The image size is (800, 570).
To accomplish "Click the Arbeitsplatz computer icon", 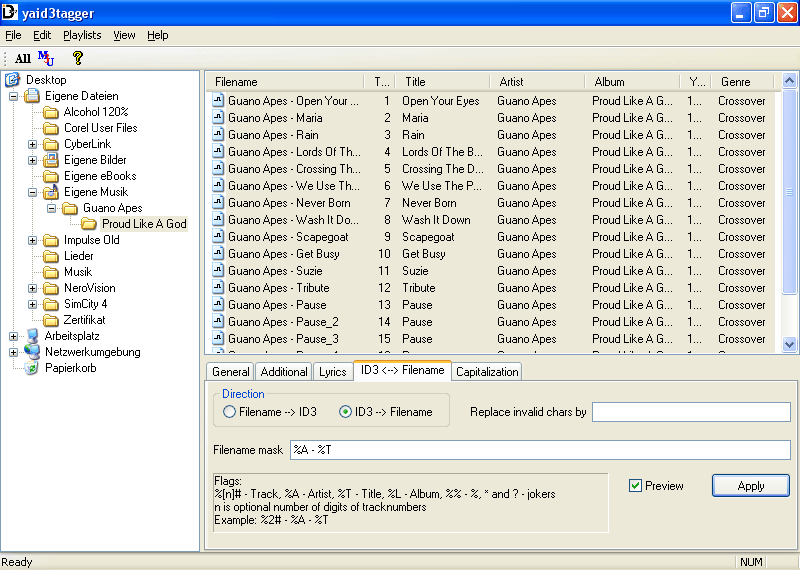I will (x=32, y=336).
